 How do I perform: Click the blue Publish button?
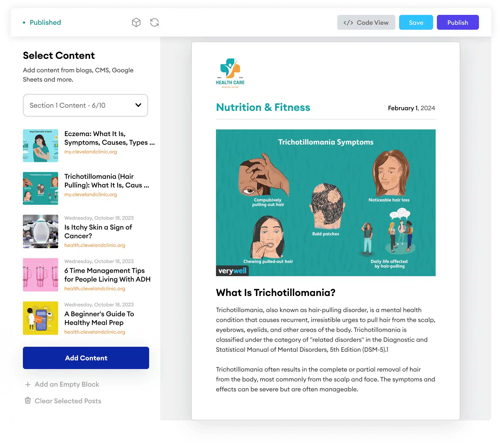(458, 22)
